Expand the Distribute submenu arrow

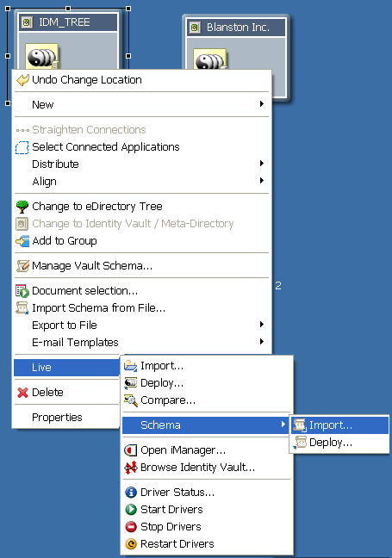(x=262, y=164)
